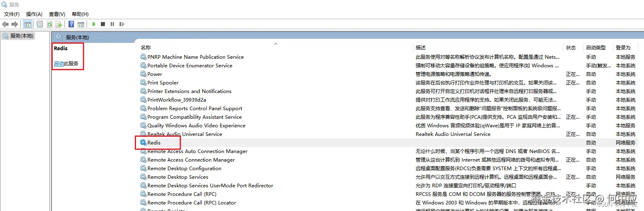Click the 网络服务 login cell of Redis row

pyautogui.click(x=626, y=142)
